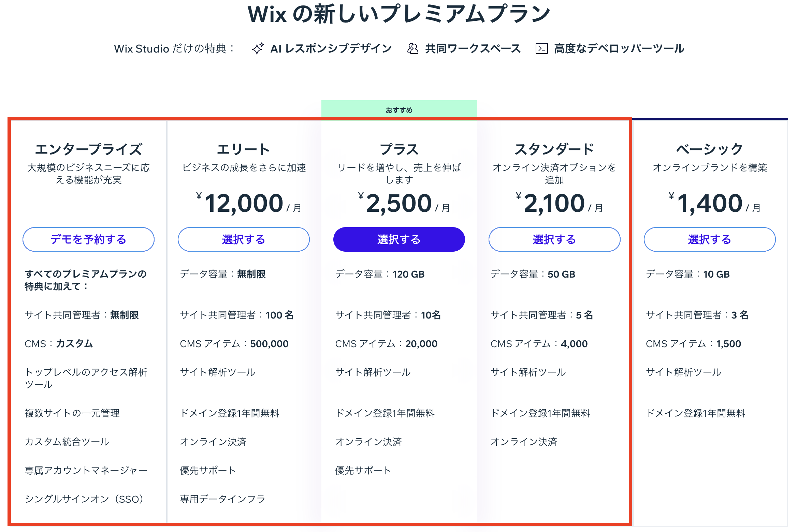Click the エンタープライズ plan heading

coord(88,149)
